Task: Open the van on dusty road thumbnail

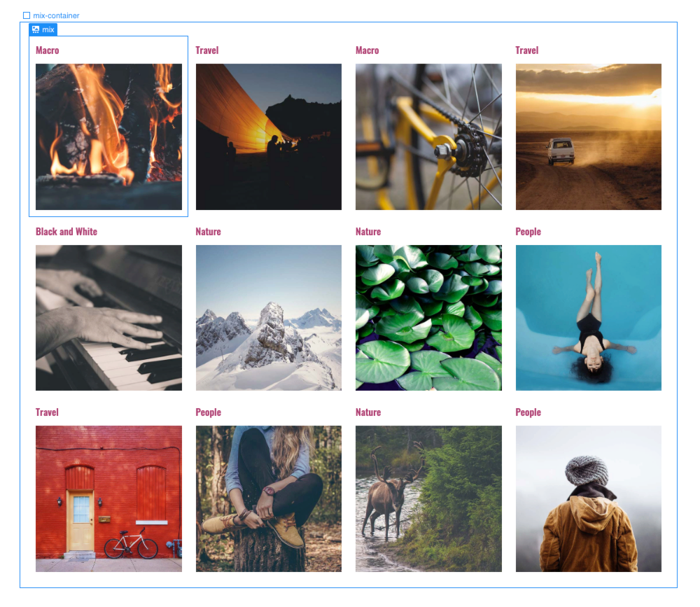Action: 589,137
